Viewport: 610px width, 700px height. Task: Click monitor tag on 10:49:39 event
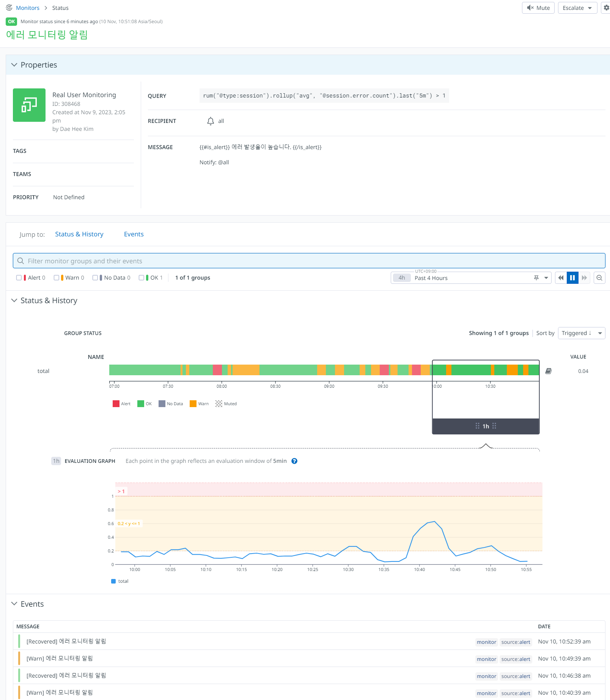click(x=486, y=659)
